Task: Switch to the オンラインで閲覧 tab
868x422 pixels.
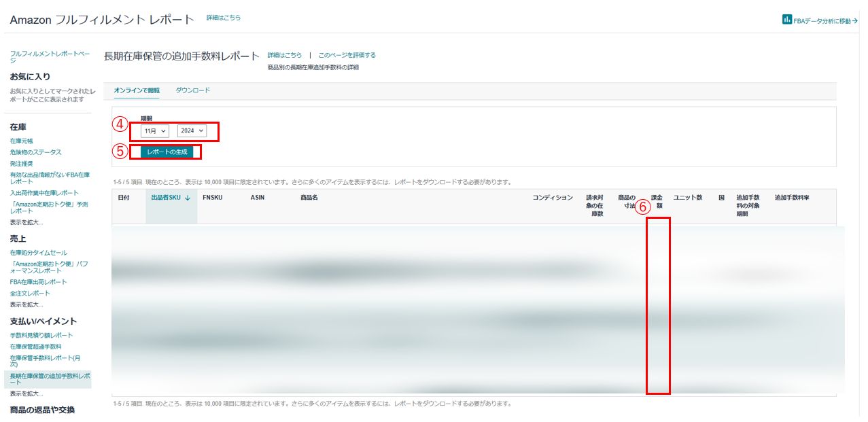Action: 137,90
